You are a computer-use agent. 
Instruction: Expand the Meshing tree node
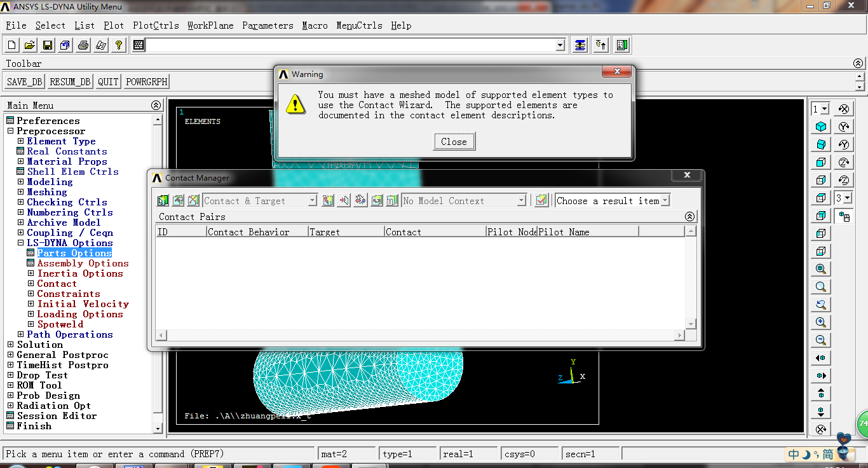(21, 192)
